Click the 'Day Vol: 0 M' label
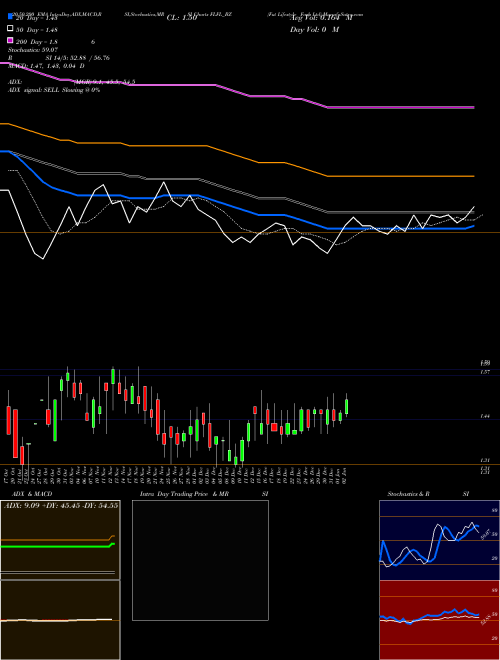 point(314,29)
